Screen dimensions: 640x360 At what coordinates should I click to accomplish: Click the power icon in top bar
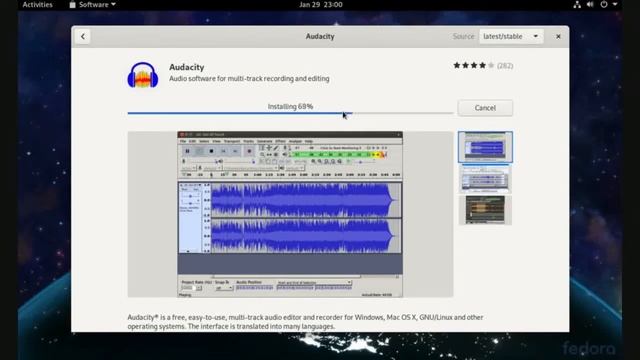pos(604,4)
